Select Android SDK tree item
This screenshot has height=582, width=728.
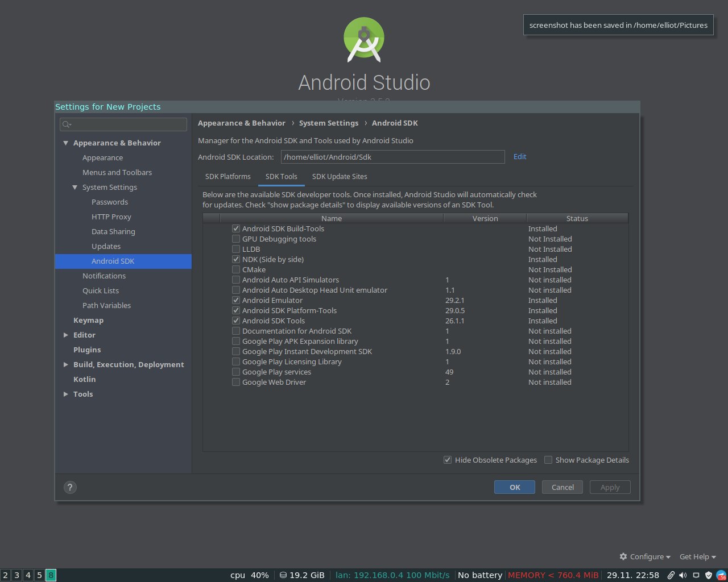[x=123, y=261]
